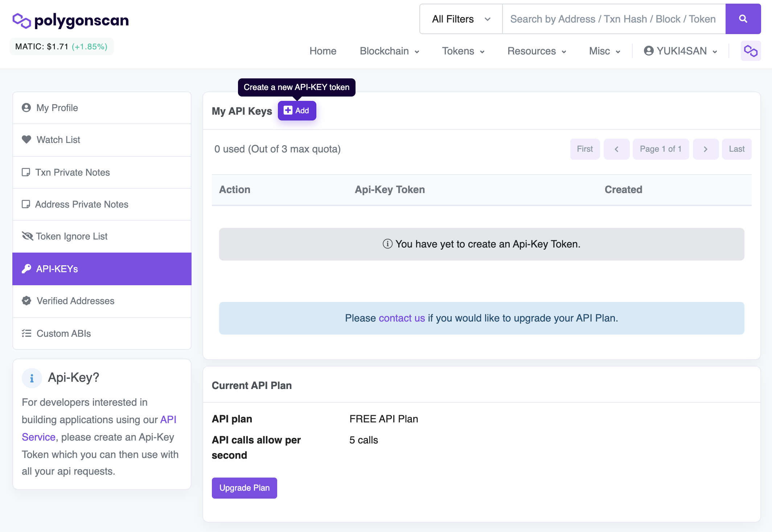Click the 'Current API Plan' heading
This screenshot has height=532, width=772.
252,385
